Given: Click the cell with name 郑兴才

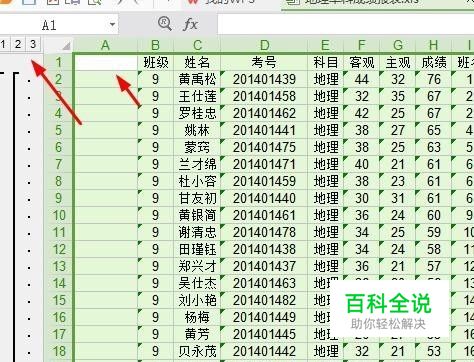Looking at the screenshot, I should coord(197,266).
